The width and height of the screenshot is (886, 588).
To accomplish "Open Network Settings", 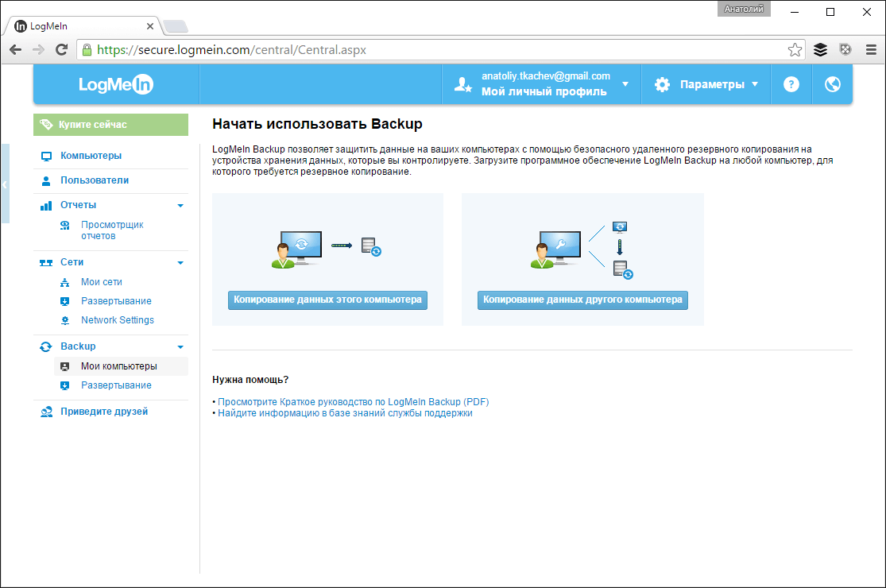I will point(118,319).
